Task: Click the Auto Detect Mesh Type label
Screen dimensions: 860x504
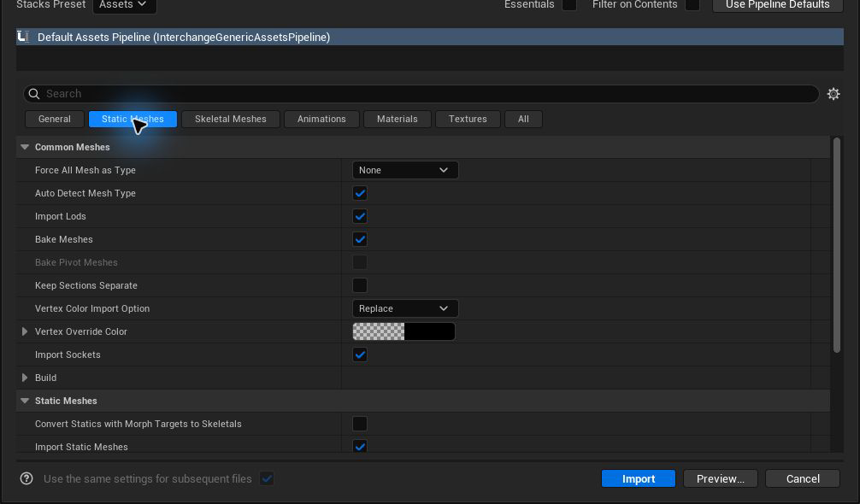Action: 85,193
